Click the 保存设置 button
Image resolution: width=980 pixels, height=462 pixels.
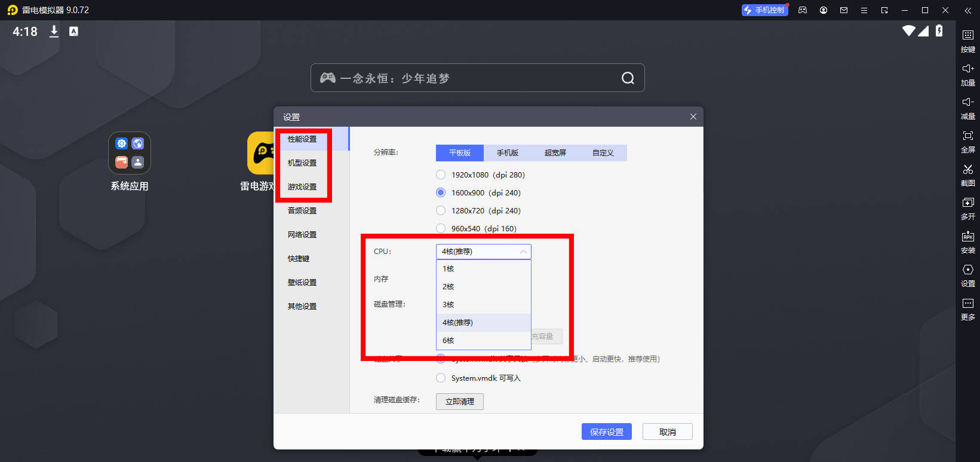[606, 432]
